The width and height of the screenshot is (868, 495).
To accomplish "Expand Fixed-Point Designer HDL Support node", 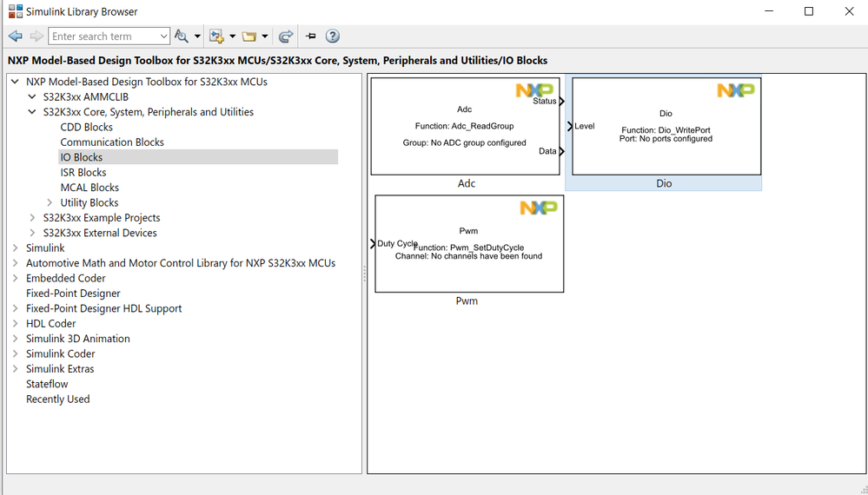I will click(15, 308).
